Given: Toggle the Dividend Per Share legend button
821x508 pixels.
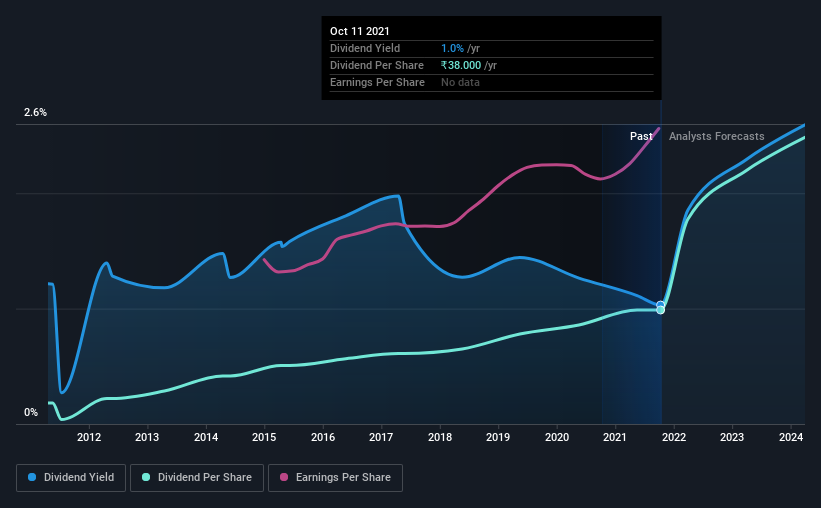Looking at the screenshot, I should [197, 478].
